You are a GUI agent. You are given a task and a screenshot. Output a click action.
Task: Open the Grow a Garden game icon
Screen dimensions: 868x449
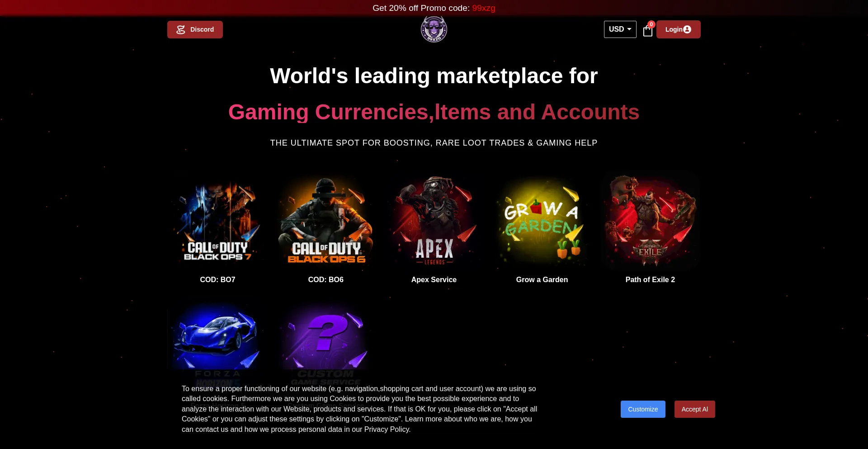(542, 221)
